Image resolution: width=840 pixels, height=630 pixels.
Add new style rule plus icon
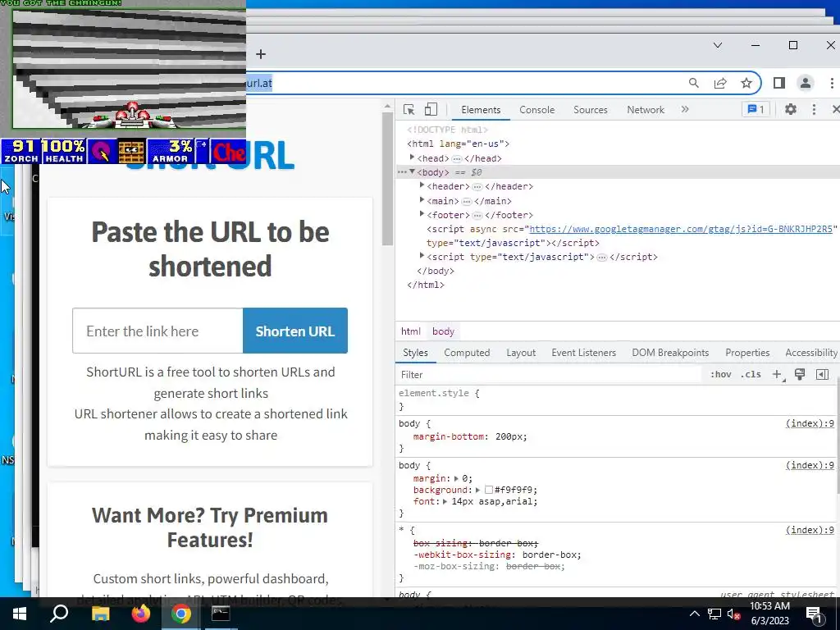coord(777,374)
